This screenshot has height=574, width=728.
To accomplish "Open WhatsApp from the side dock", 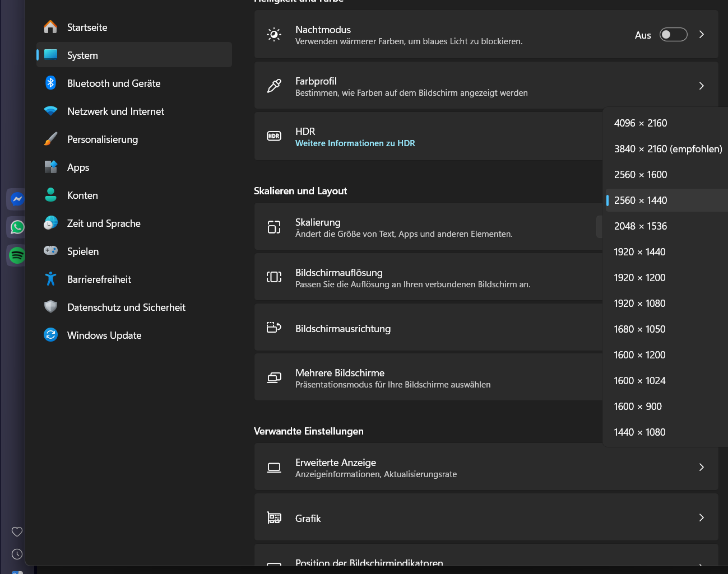I will (x=17, y=227).
